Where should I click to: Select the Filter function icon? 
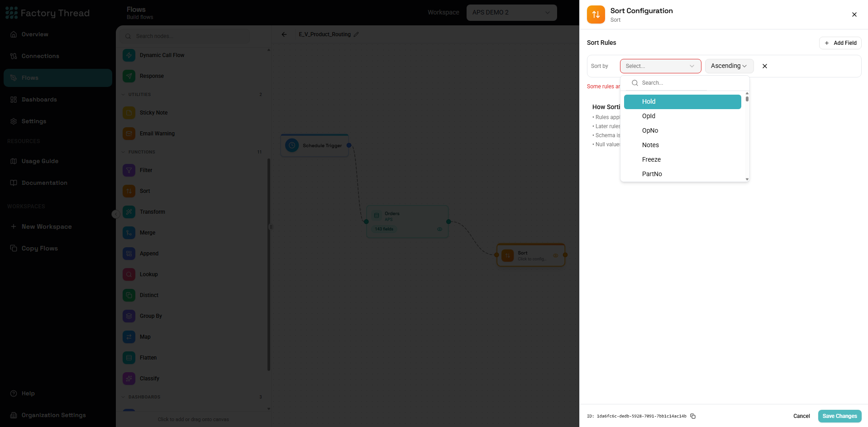coord(129,170)
